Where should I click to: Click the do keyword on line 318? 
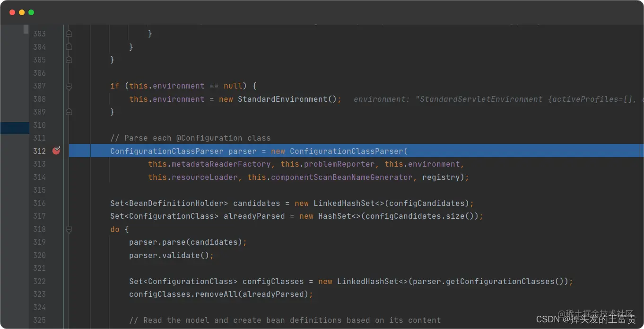point(115,229)
